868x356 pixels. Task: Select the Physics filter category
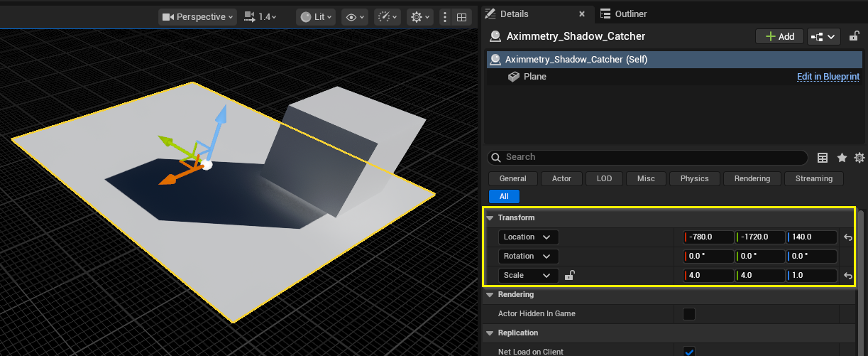point(694,179)
